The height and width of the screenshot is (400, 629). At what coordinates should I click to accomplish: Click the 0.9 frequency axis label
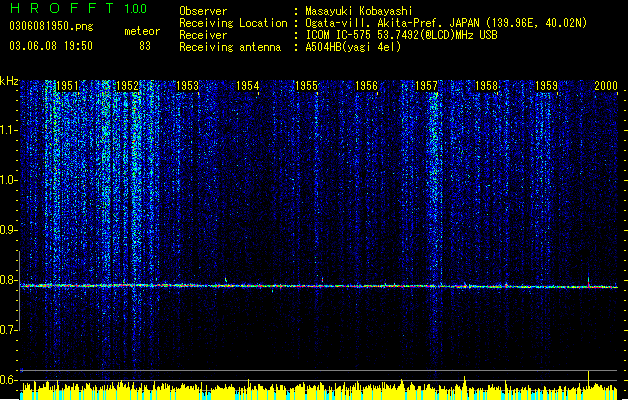pos(9,230)
